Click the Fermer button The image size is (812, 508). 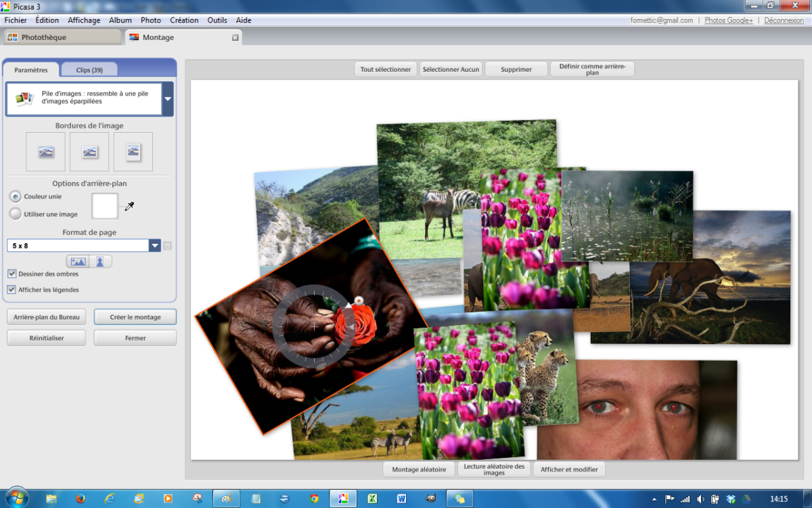click(x=135, y=338)
